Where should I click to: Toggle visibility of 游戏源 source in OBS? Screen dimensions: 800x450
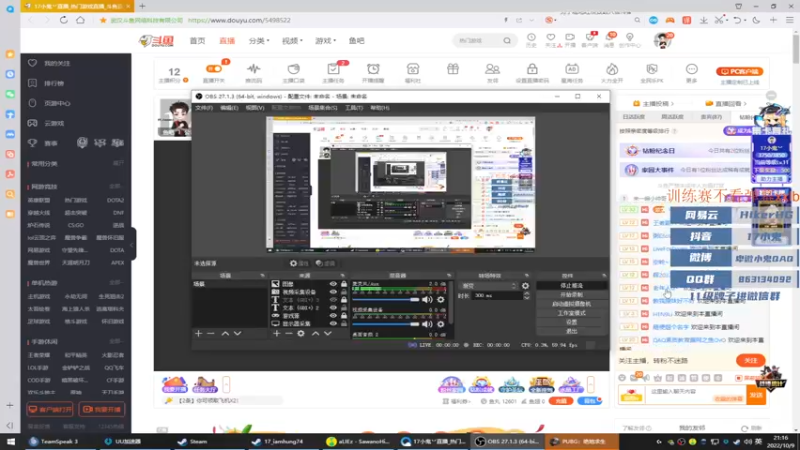[333, 316]
